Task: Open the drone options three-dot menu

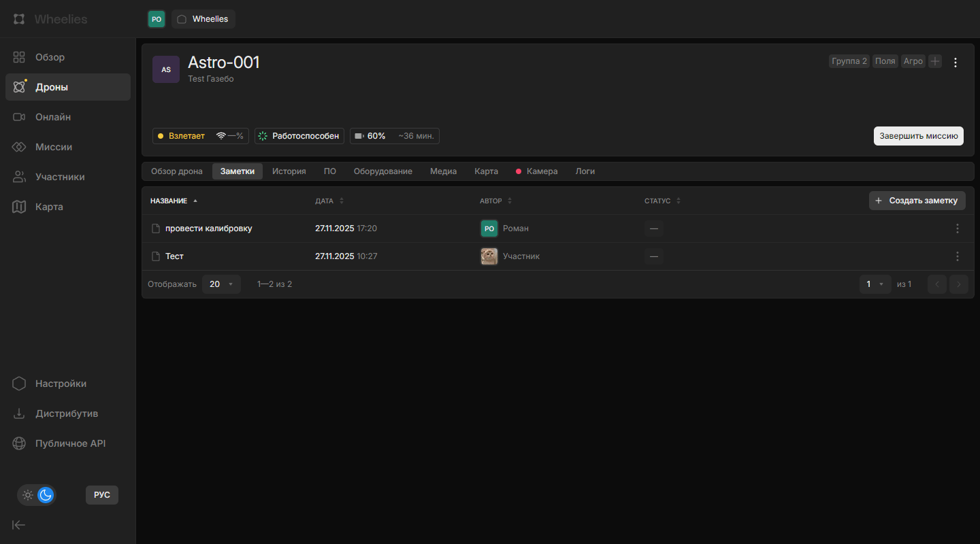Action: 955,63
